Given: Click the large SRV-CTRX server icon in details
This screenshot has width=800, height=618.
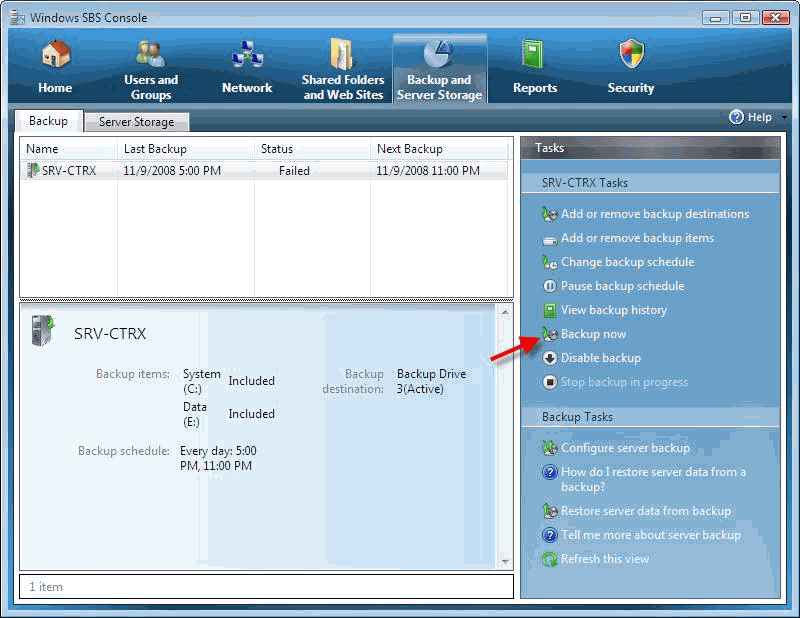Looking at the screenshot, I should pyautogui.click(x=43, y=331).
